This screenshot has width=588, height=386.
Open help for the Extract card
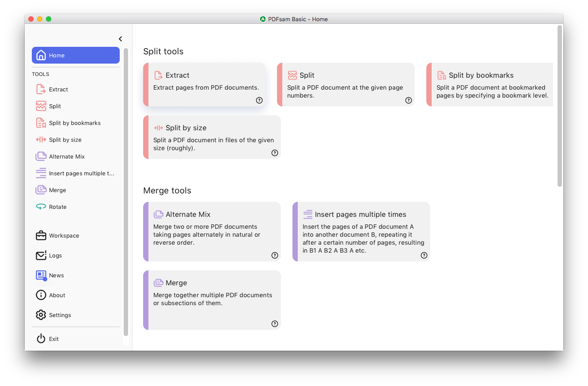pyautogui.click(x=259, y=100)
